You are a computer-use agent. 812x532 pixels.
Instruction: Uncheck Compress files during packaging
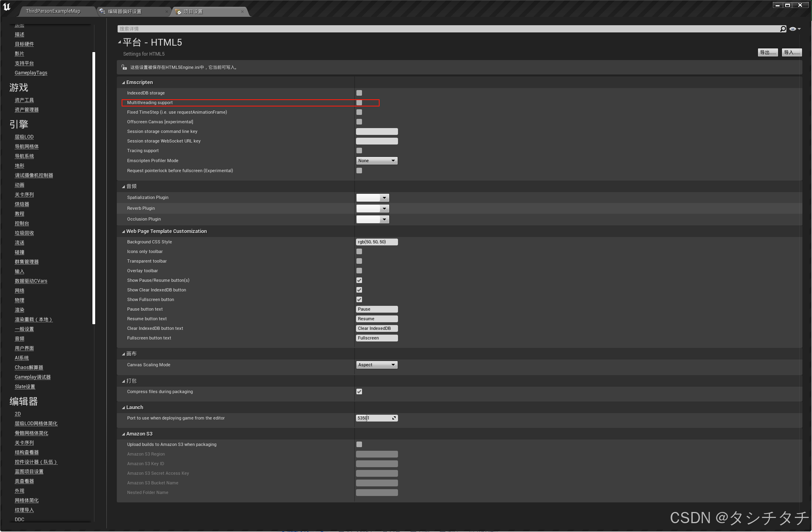(359, 391)
